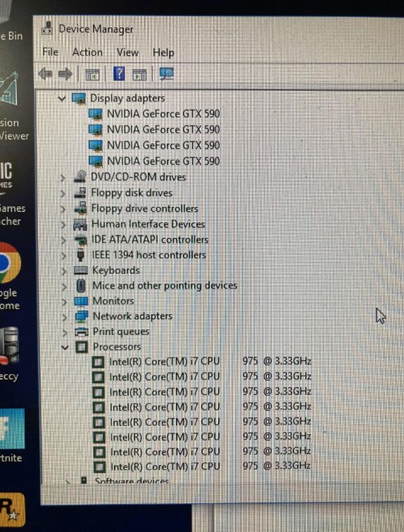Open the Action menu
The image size is (404, 532).
click(87, 52)
